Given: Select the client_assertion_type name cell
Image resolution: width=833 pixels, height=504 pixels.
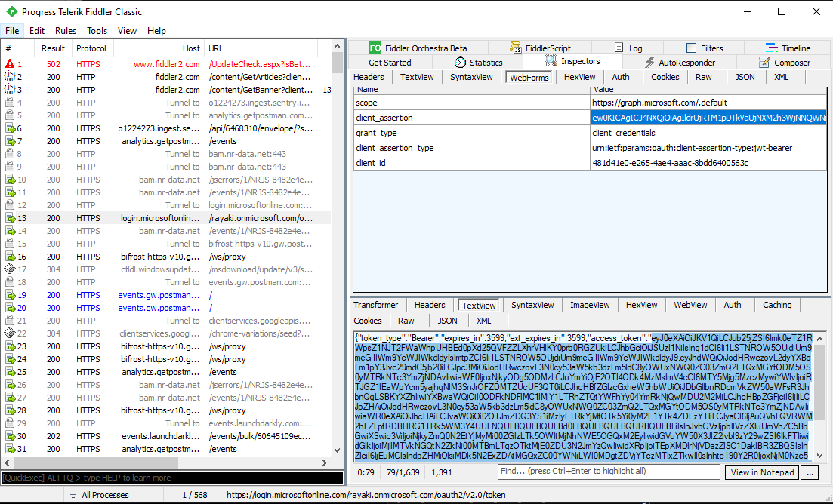Looking at the screenshot, I should 472,148.
